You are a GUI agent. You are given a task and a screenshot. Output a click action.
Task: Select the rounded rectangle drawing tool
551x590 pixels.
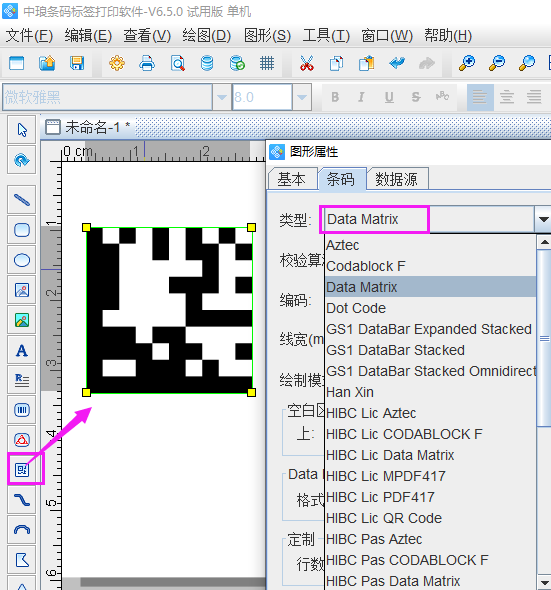point(22,230)
